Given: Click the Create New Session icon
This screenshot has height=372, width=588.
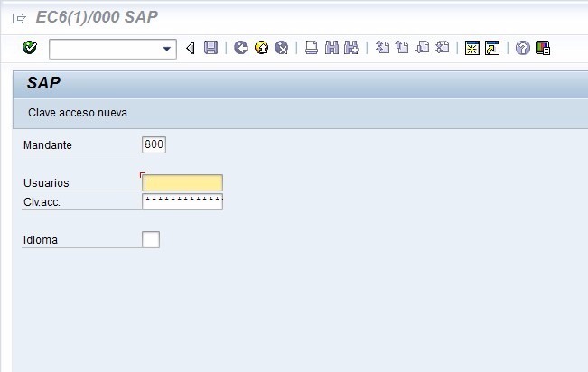Looking at the screenshot, I should tap(472, 48).
